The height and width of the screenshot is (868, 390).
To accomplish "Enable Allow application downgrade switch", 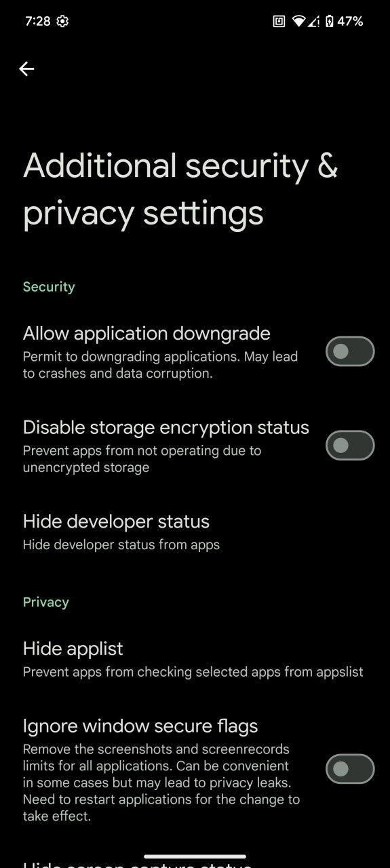I will tap(350, 351).
